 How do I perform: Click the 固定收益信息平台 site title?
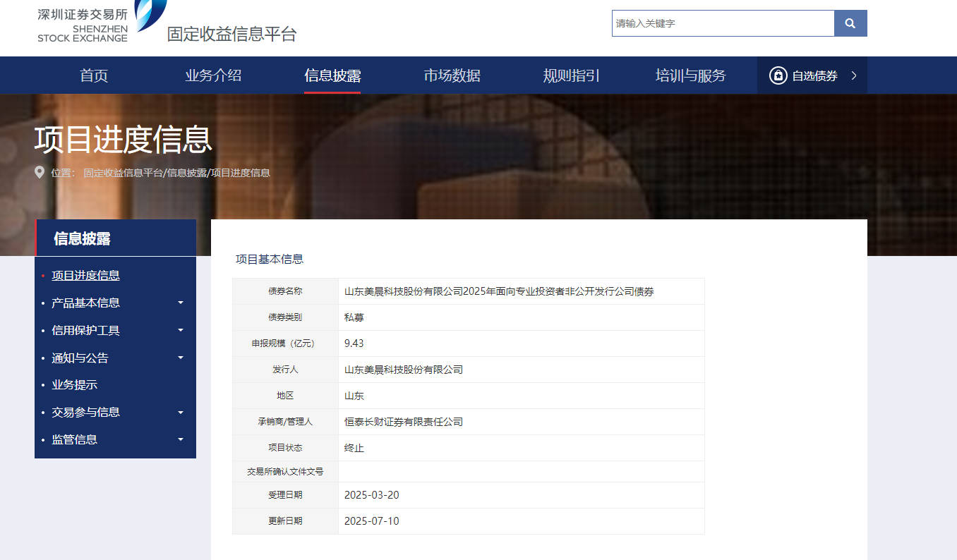pyautogui.click(x=231, y=33)
